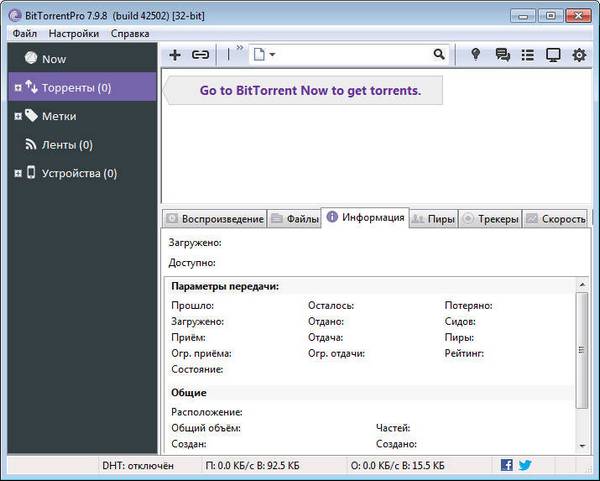
Task: Click the remote monitor icon
Action: click(x=553, y=55)
